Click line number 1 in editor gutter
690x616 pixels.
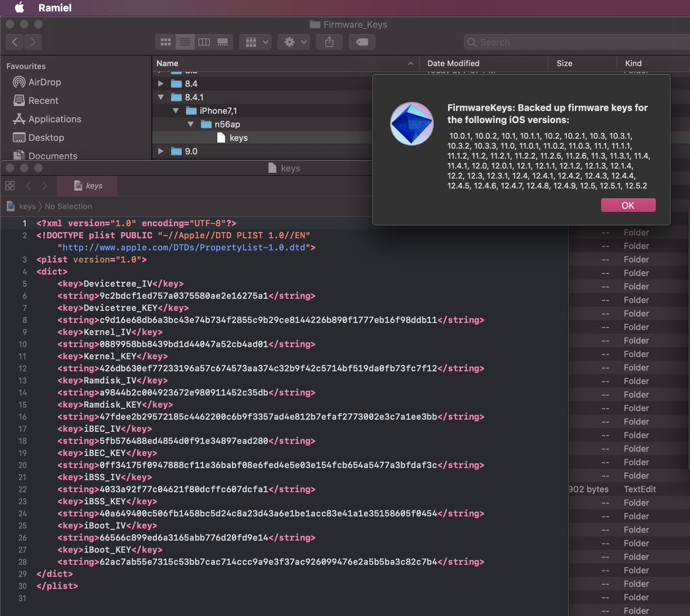click(24, 223)
